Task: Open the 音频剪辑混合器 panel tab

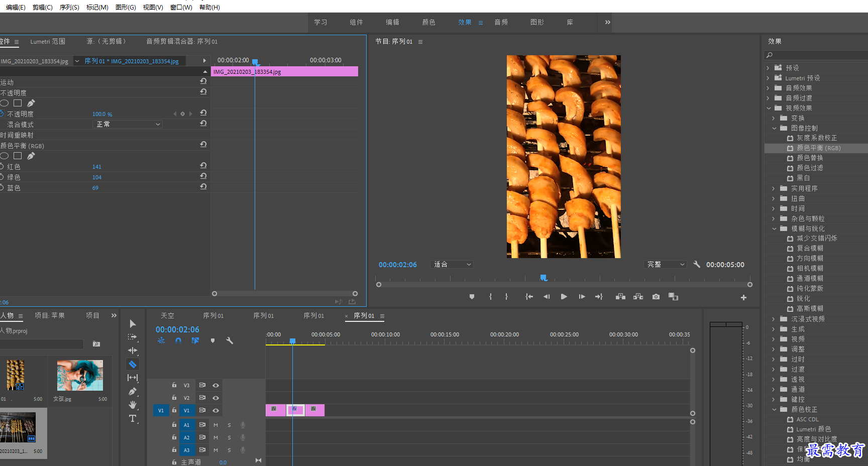Action: (182, 42)
